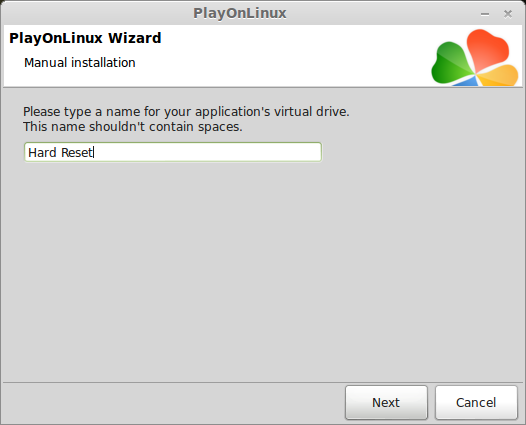This screenshot has height=425, width=526.
Task: Click empty space inside the name field
Action: pos(208,152)
